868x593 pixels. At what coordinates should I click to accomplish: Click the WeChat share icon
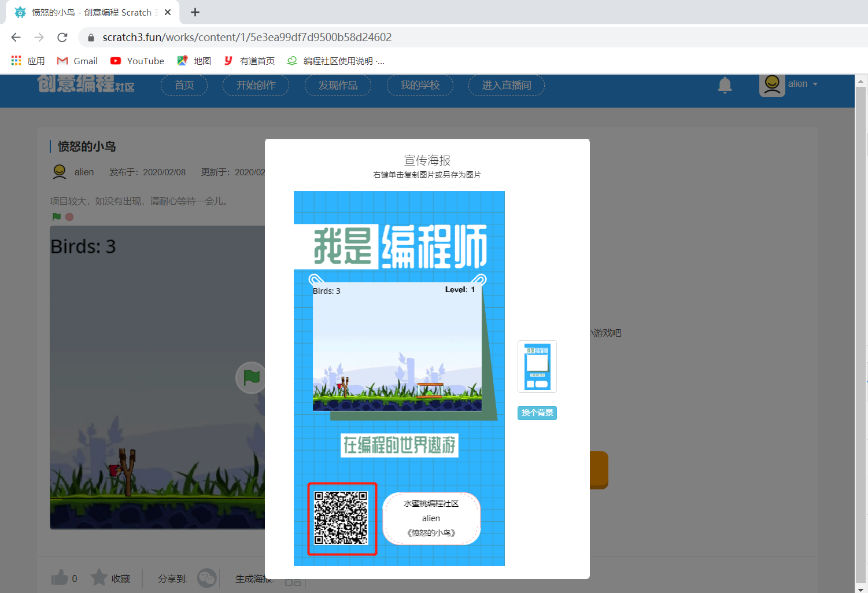click(206, 578)
